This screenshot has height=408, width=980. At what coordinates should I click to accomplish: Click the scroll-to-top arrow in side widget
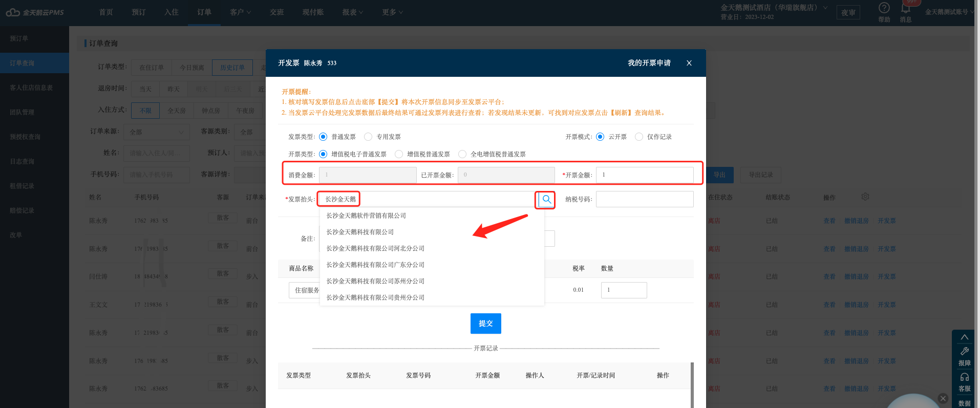coord(965,337)
